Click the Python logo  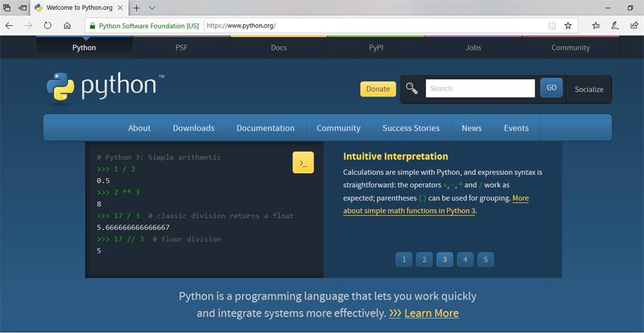pyautogui.click(x=106, y=87)
